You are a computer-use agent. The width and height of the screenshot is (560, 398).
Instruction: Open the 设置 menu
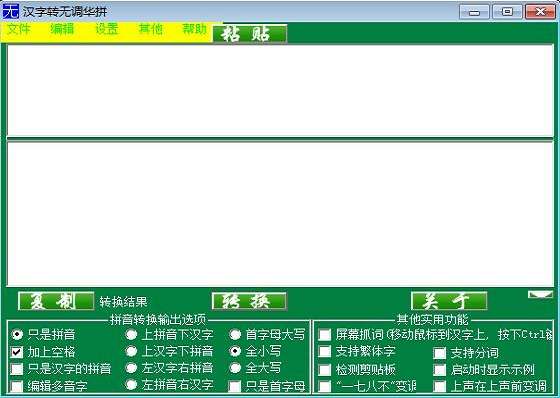(107, 29)
